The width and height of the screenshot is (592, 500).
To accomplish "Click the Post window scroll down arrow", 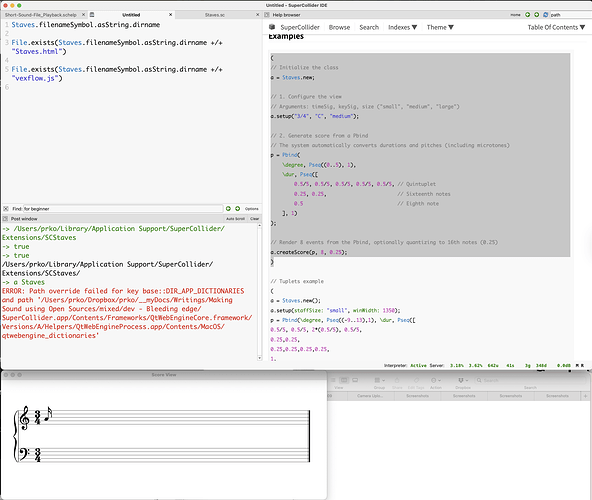I will (x=259, y=358).
